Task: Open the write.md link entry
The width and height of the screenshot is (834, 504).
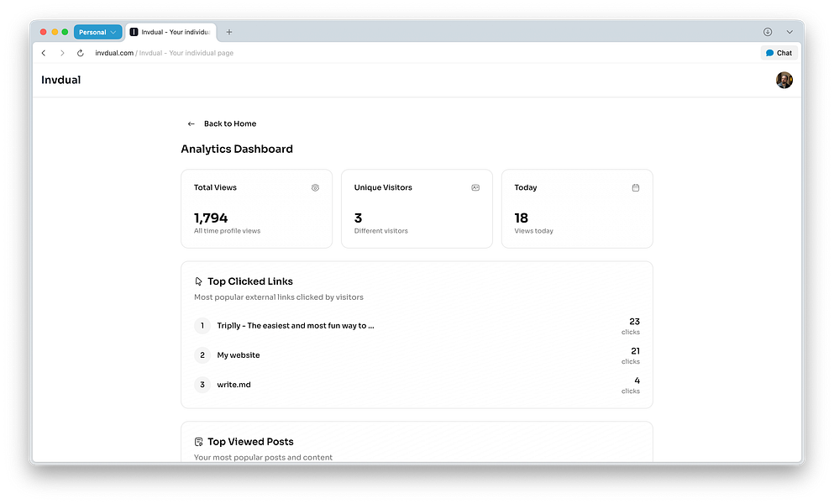Action: click(233, 385)
